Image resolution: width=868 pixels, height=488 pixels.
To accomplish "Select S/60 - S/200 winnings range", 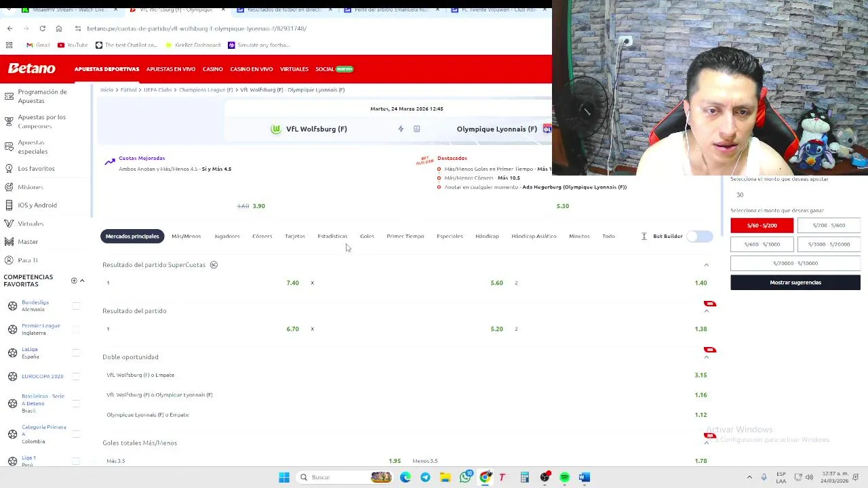I will [x=762, y=225].
